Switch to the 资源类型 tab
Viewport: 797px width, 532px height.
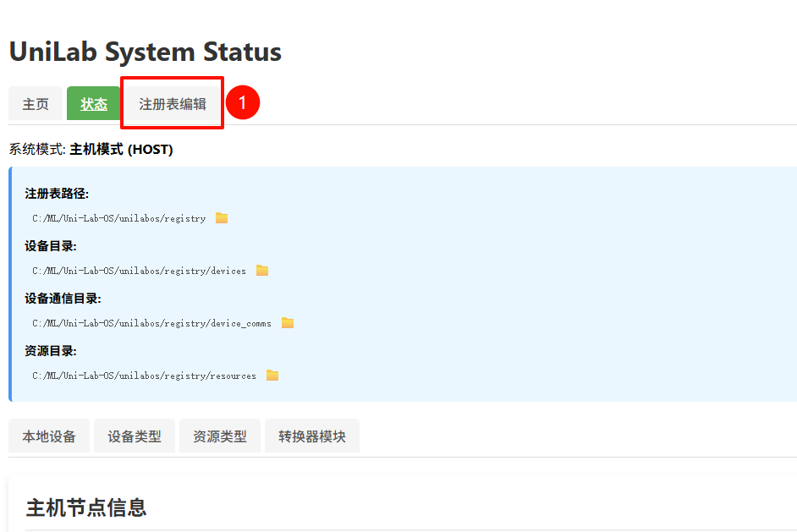click(x=220, y=436)
